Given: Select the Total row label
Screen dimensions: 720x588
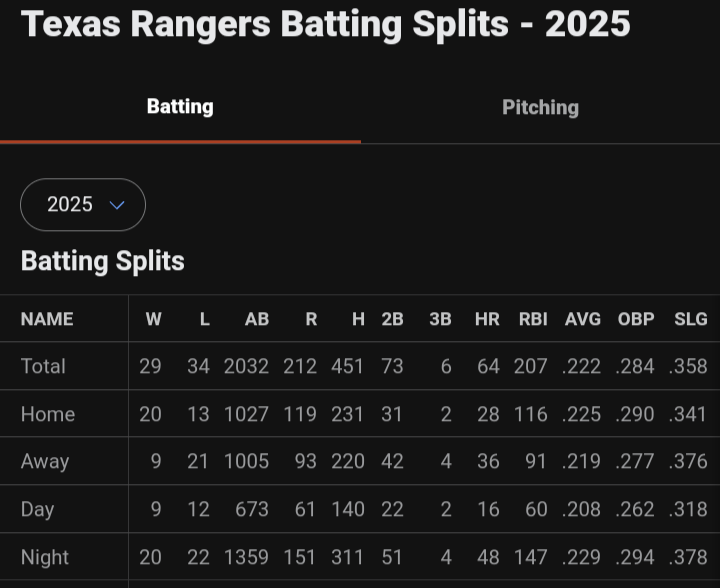Looking at the screenshot, I should 43,366.
